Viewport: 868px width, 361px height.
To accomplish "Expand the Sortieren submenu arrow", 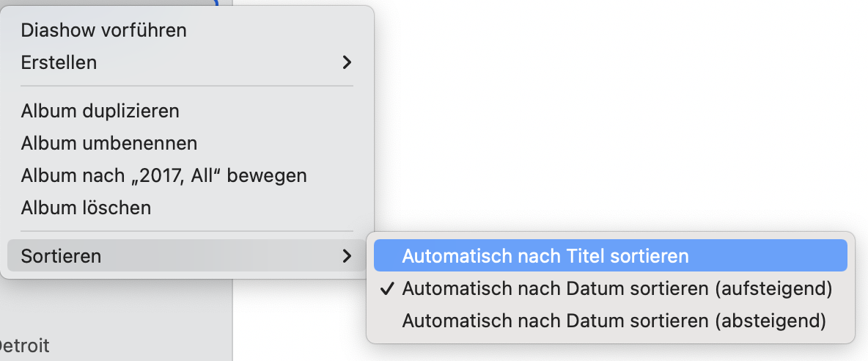I will [x=347, y=256].
